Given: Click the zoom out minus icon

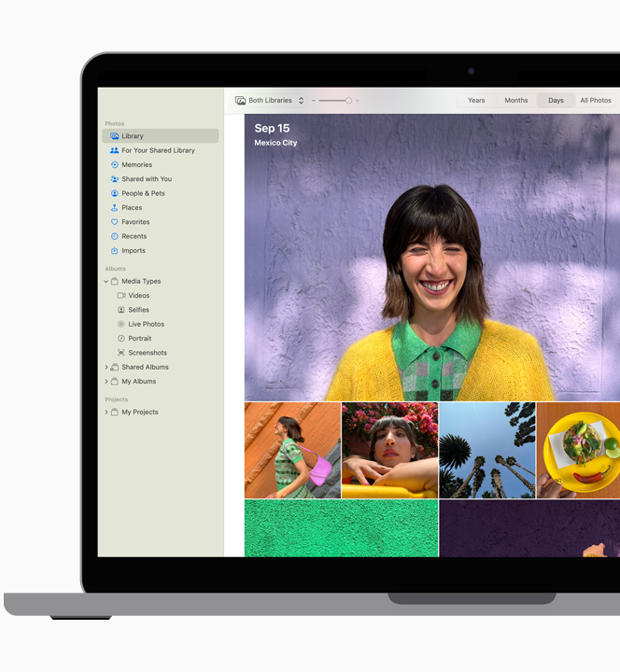Looking at the screenshot, I should 314,100.
